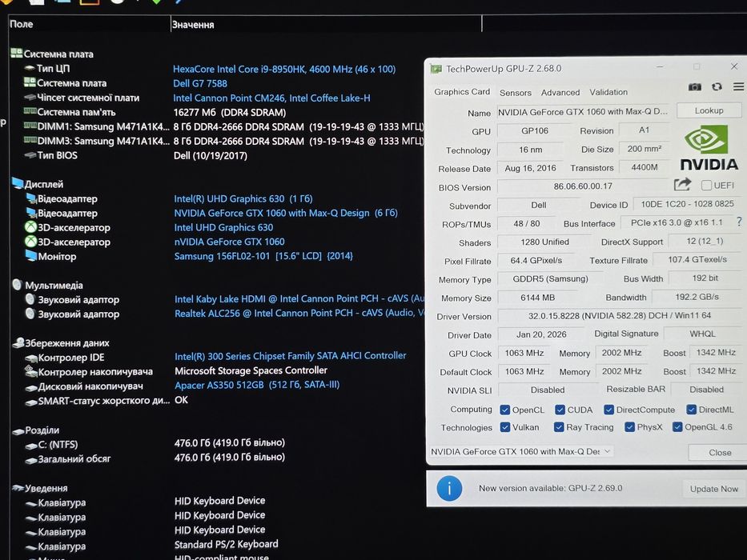Click the BIOS export share arrow icon
The height and width of the screenshot is (560, 747).
[682, 184]
